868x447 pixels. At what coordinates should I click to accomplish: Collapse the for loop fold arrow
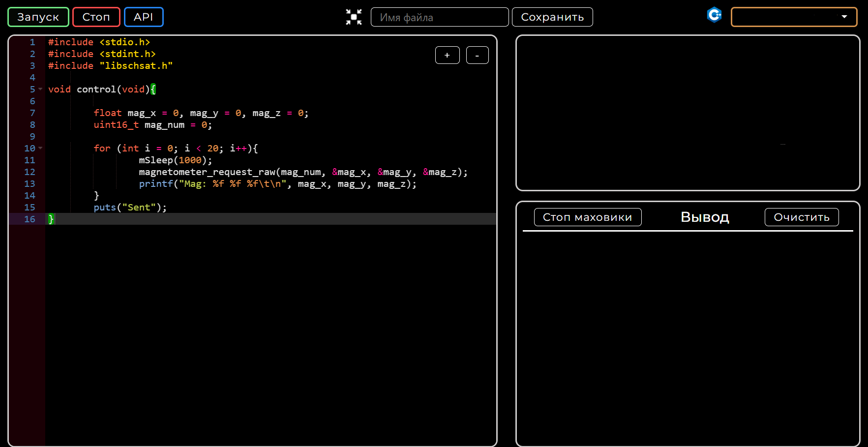[40, 149]
